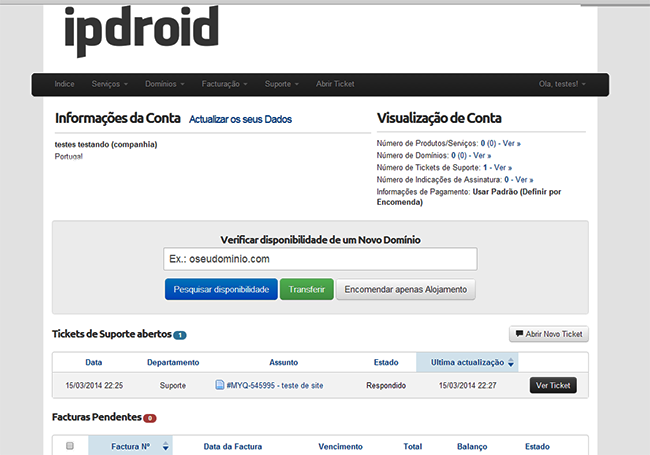The width and height of the screenshot is (650, 455).
Task: Click the ticket document icon beside #MYQ-545995
Action: point(219,385)
